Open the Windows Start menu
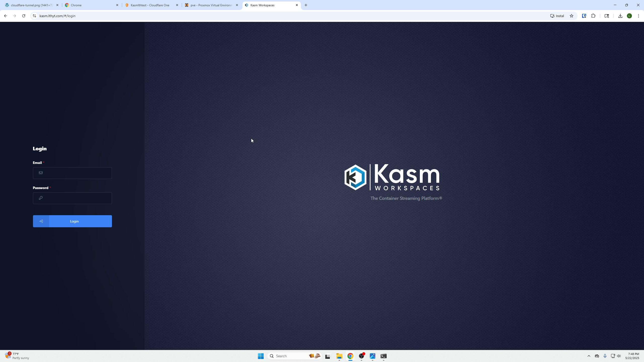Image resolution: width=644 pixels, height=362 pixels. click(x=261, y=356)
